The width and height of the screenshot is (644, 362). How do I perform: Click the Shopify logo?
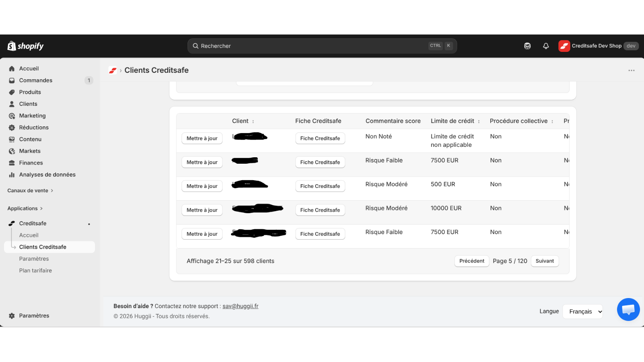(25, 46)
